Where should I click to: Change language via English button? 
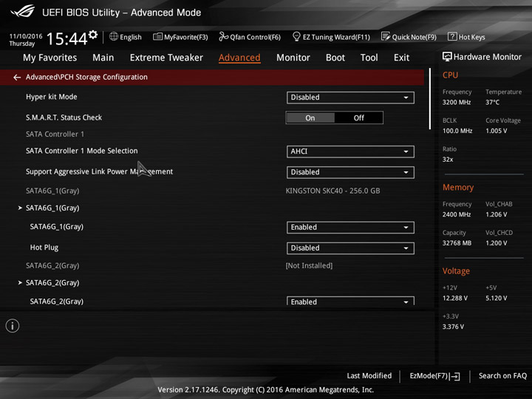pos(126,37)
